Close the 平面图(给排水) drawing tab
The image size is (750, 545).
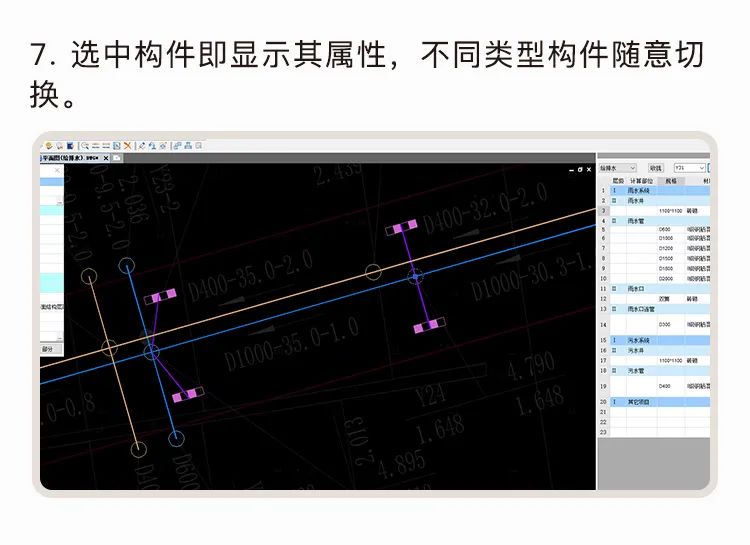[x=106, y=158]
